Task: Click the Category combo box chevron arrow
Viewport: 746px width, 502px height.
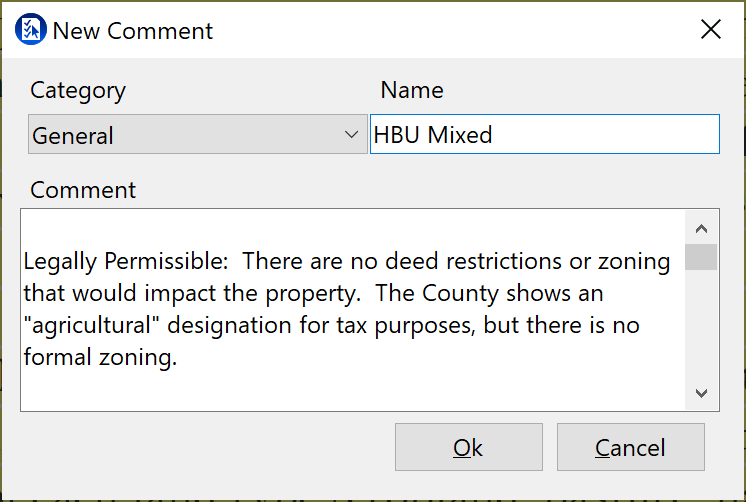Action: [351, 135]
